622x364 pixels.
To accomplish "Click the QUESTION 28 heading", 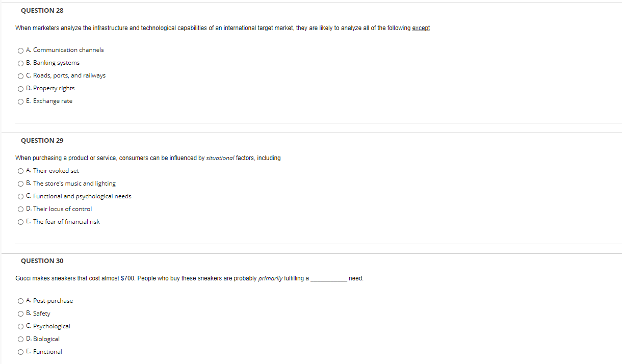I will 42,10.
